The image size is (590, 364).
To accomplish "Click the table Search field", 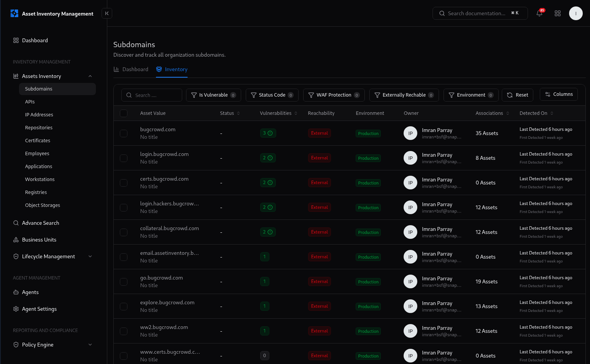I will point(152,95).
